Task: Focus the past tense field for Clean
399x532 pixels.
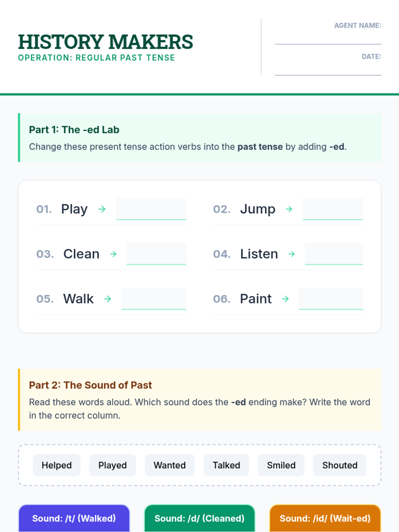Action: [x=156, y=254]
